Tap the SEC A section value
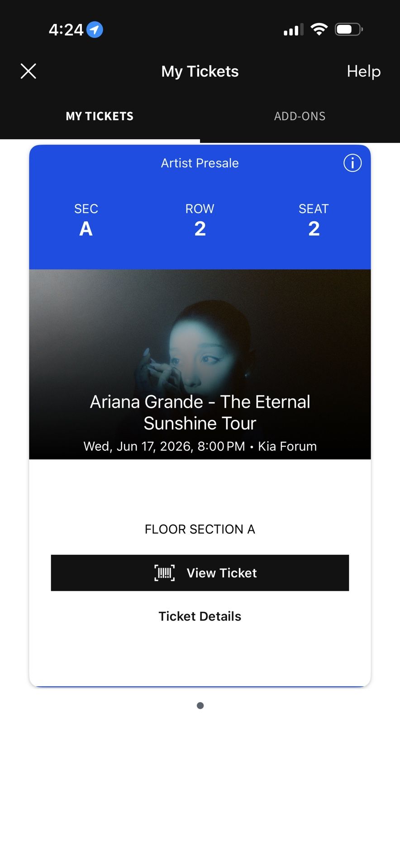 86,228
